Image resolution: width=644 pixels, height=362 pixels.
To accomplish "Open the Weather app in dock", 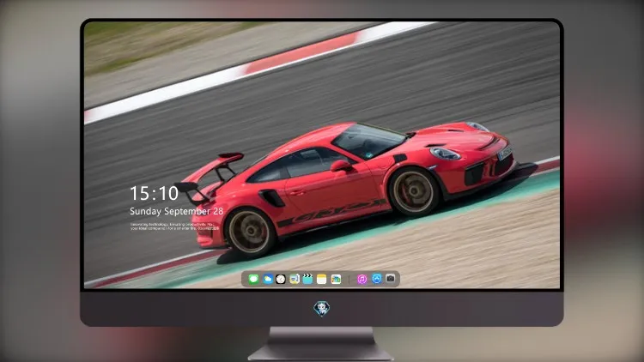I will (x=267, y=280).
